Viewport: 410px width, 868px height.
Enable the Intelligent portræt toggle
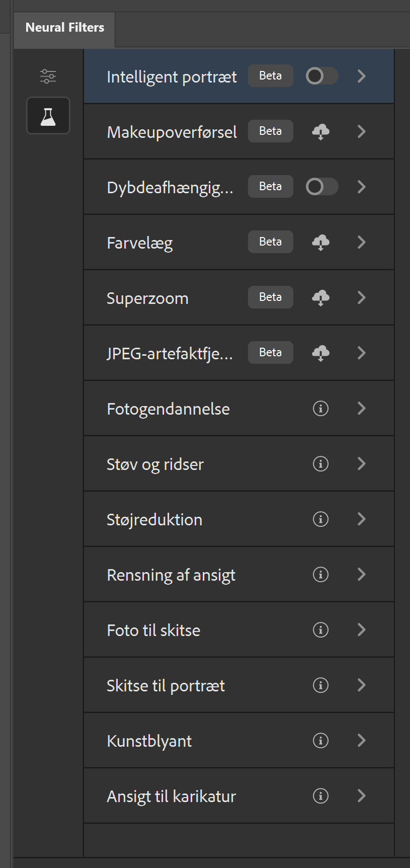[x=321, y=76]
